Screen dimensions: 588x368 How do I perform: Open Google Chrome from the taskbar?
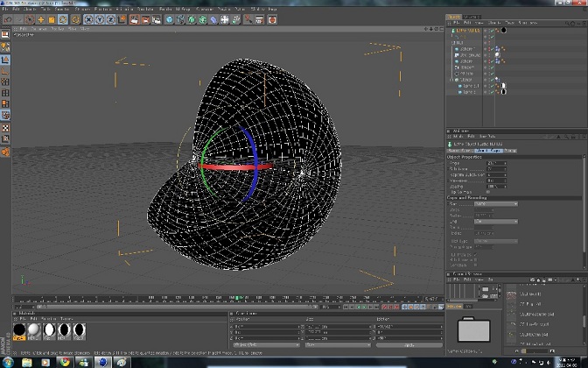tap(65, 363)
